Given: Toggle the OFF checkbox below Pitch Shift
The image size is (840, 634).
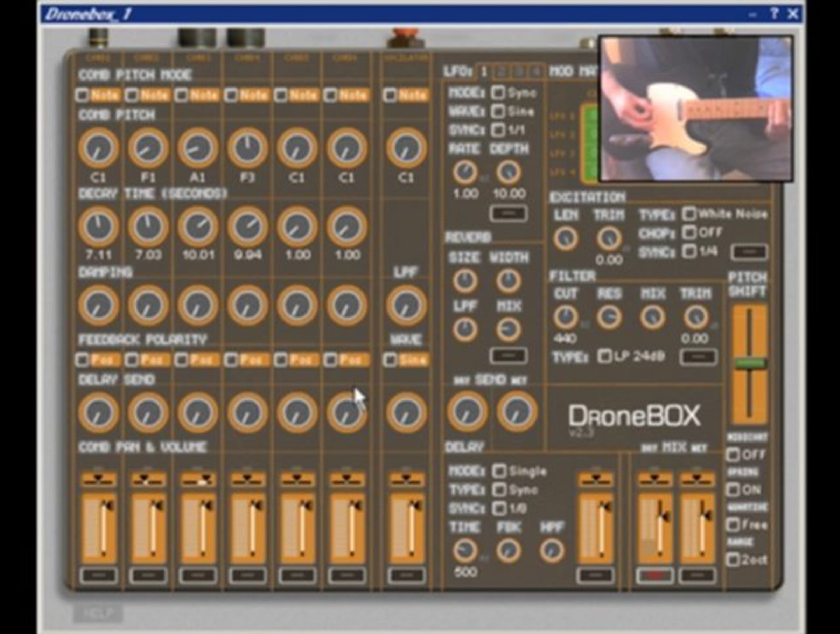Looking at the screenshot, I should pos(733,455).
